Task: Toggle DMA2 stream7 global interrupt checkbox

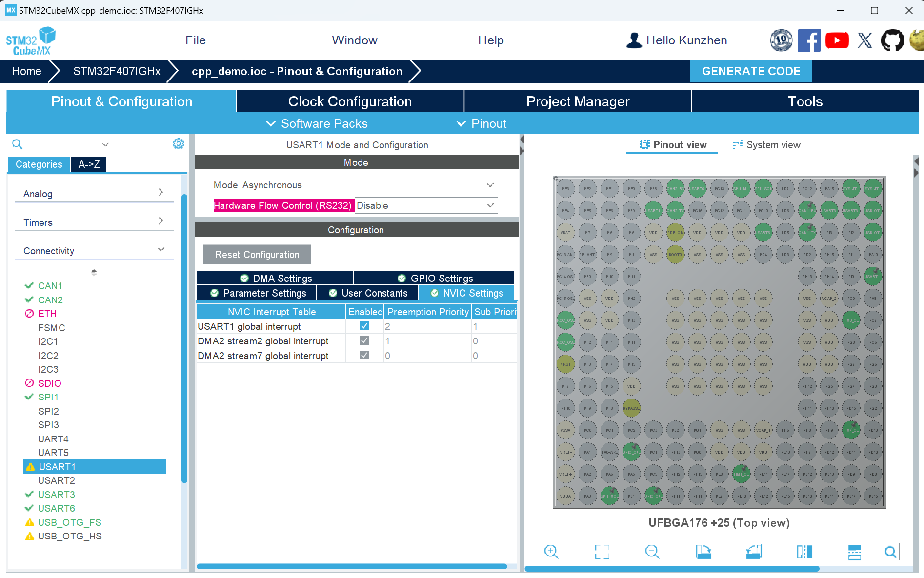Action: pos(364,356)
